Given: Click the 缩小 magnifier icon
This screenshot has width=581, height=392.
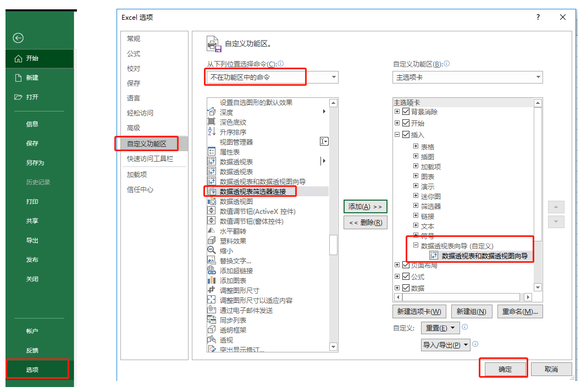Looking at the screenshot, I should tap(211, 251).
